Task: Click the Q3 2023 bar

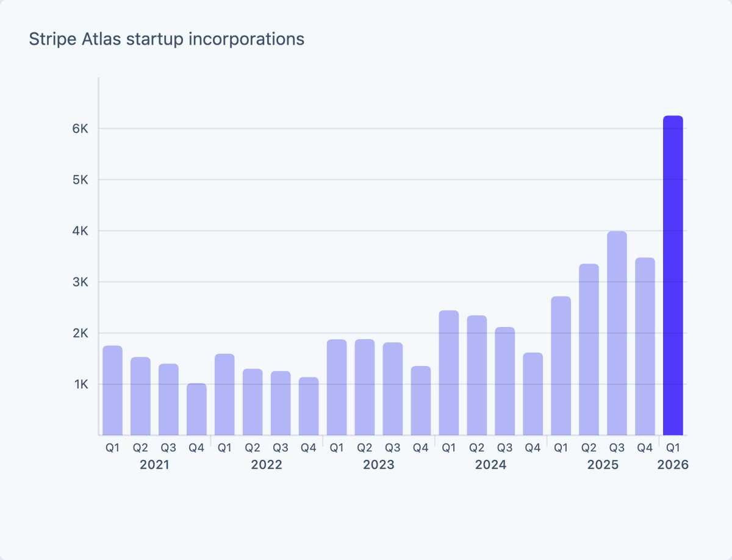Action: pyautogui.click(x=393, y=389)
